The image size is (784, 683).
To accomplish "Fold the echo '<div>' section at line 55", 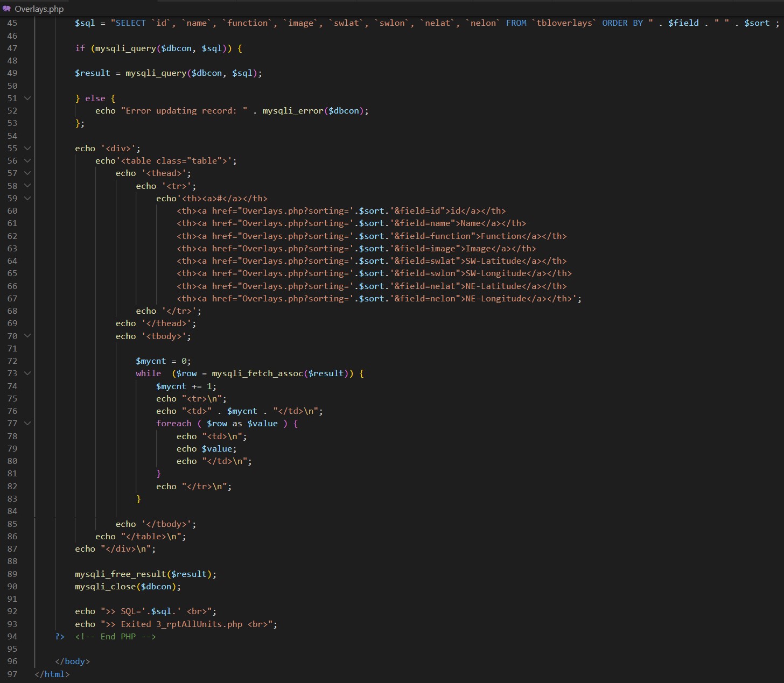I will click(27, 148).
